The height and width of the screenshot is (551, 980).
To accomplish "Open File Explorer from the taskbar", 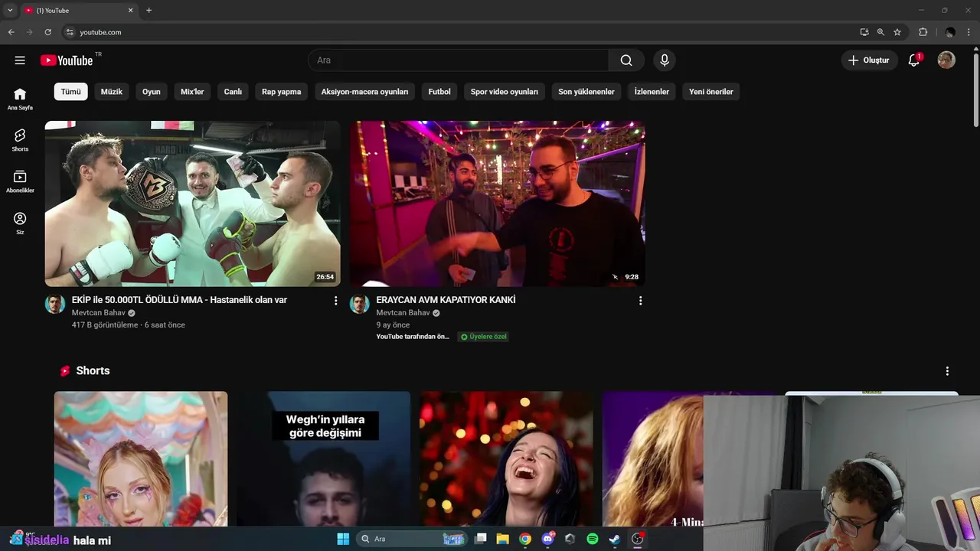I will click(502, 539).
